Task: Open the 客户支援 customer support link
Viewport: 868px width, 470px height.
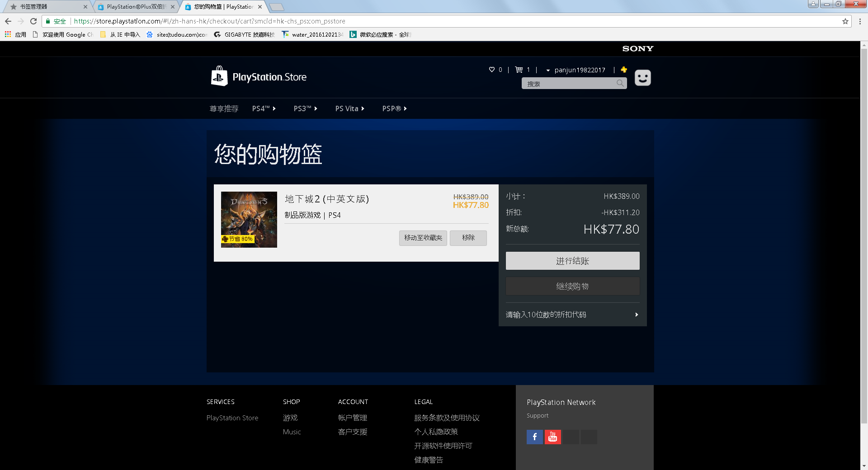Action: (x=353, y=432)
